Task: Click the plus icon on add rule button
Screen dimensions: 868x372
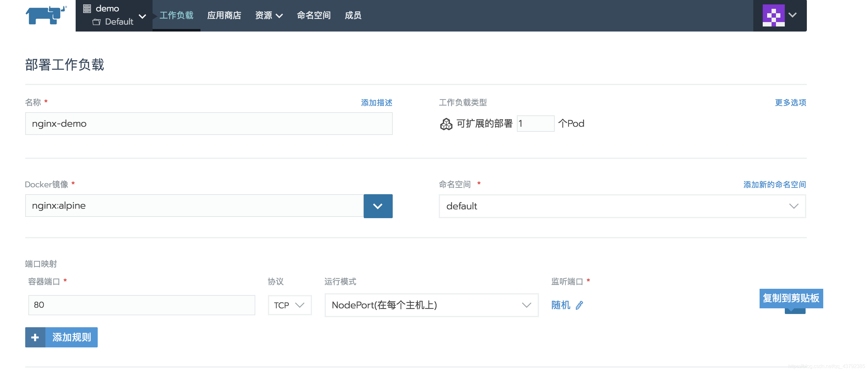Action: click(35, 337)
